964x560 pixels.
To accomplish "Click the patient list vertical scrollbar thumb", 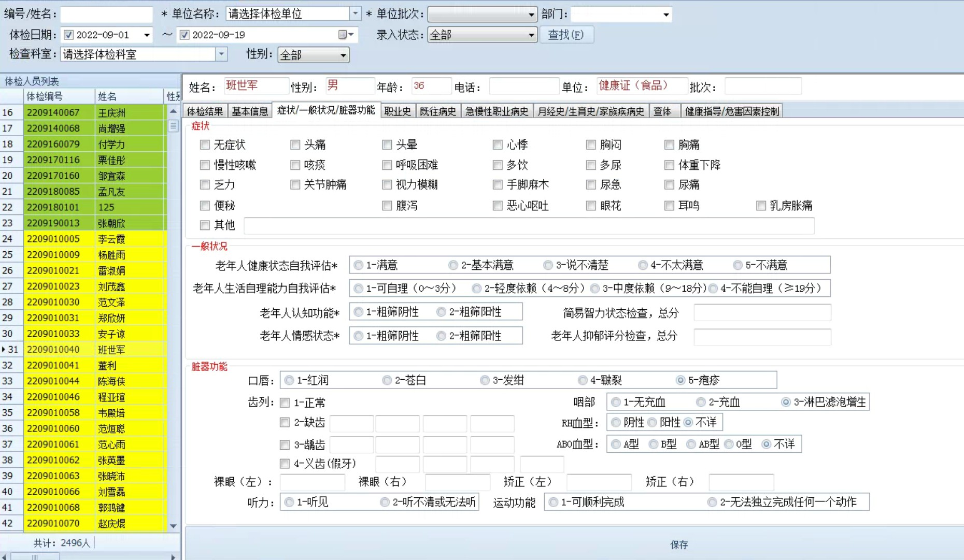I will (x=173, y=126).
